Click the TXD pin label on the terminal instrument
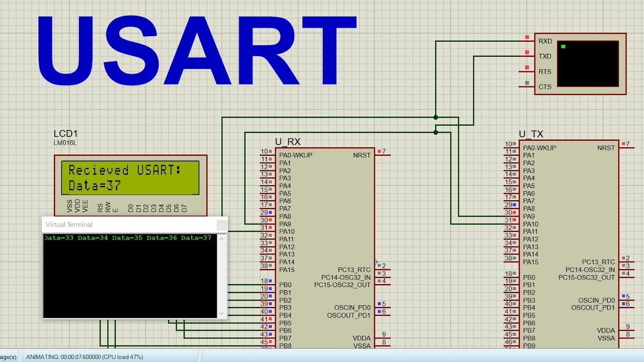644x362 pixels. point(545,56)
